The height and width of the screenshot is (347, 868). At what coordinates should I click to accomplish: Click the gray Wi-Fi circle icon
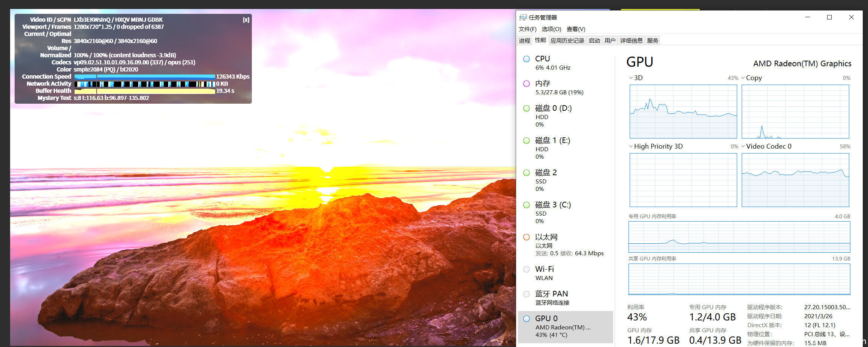[527, 269]
